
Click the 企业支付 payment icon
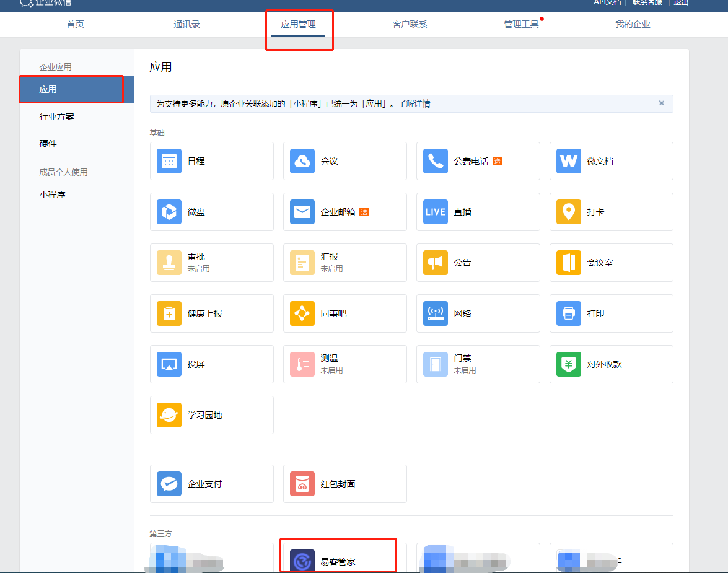[x=169, y=484]
